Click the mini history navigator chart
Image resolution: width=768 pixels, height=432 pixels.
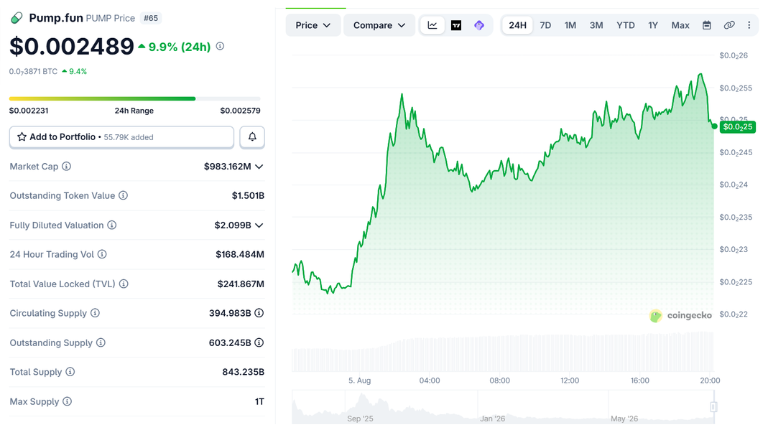tap(503, 407)
